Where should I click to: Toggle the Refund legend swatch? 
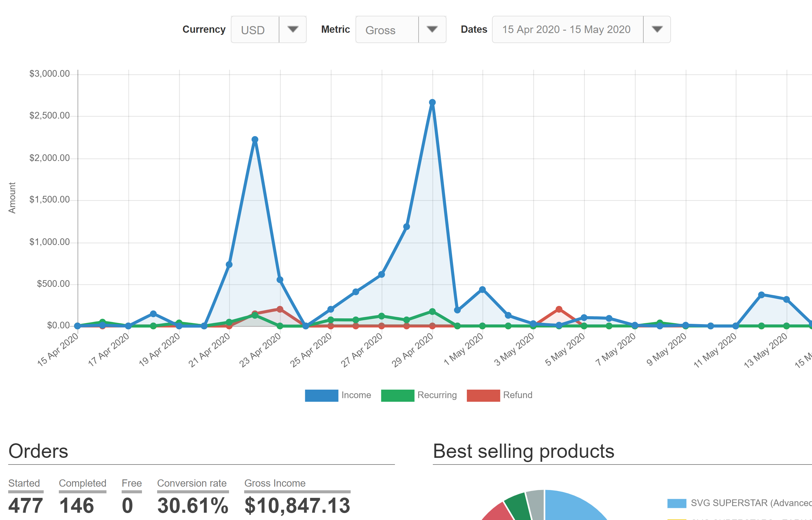click(483, 395)
